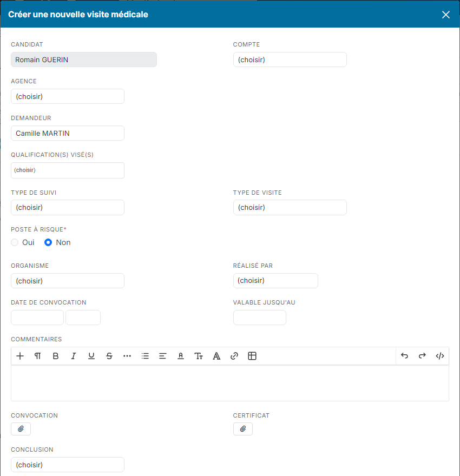Click the Candidat field Romain GUERIN

coord(84,59)
